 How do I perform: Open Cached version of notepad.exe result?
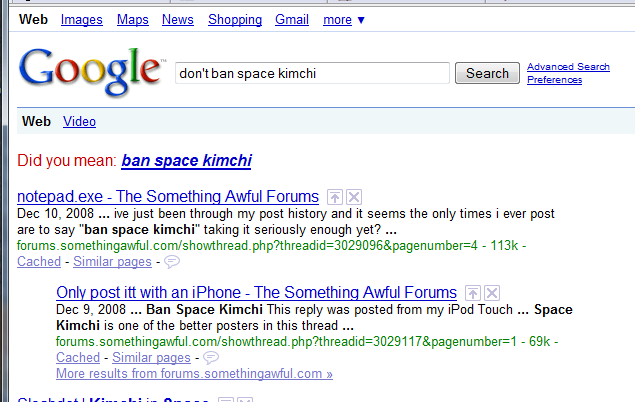click(x=39, y=262)
